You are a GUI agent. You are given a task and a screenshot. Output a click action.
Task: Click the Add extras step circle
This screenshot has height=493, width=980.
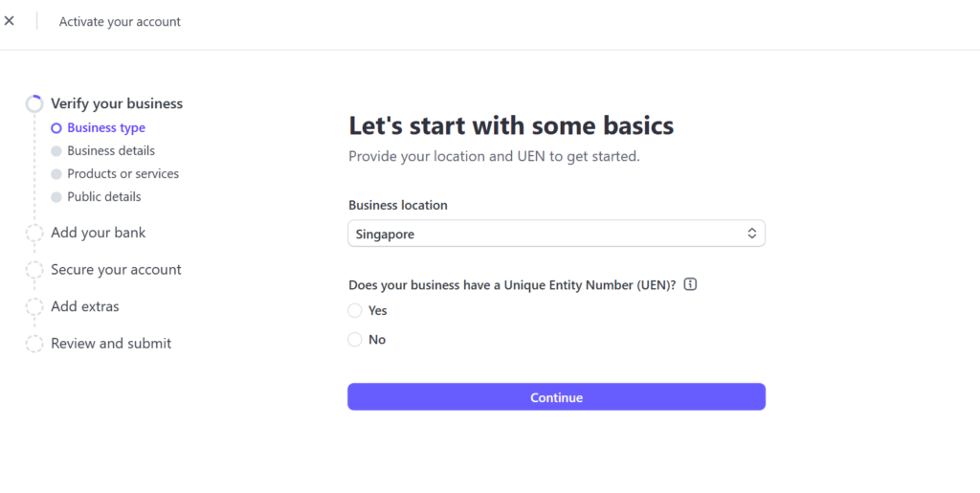click(34, 307)
